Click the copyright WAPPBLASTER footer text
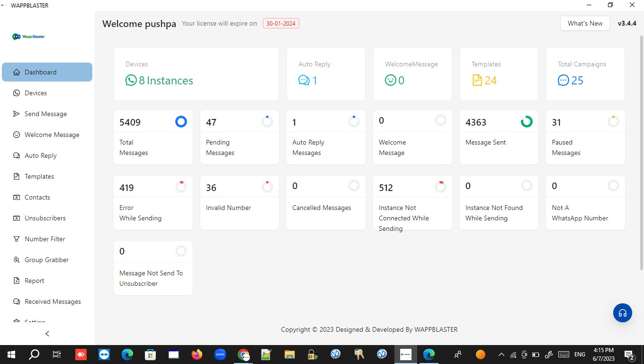The width and height of the screenshot is (644, 364). 369,329
